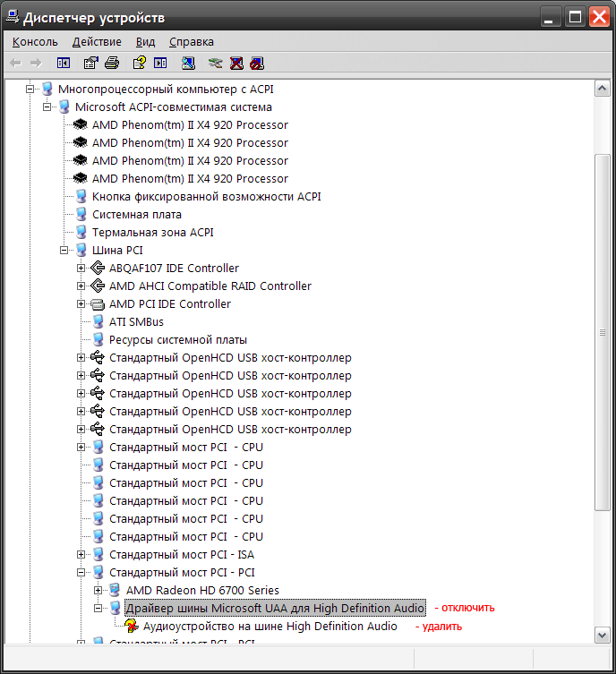Click the Update driver toolbar icon

point(215,63)
